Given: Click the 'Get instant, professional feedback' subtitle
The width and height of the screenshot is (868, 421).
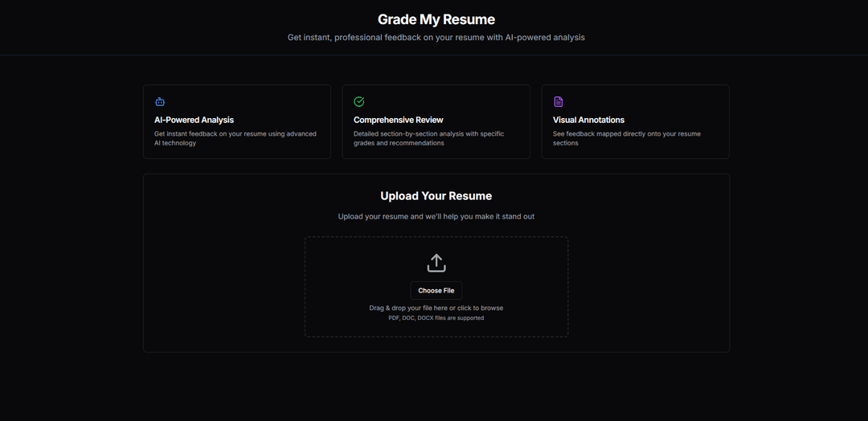Looking at the screenshot, I should coord(436,38).
